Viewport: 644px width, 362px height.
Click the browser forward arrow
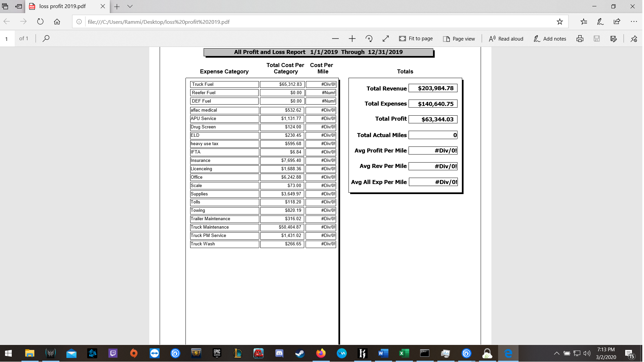pyautogui.click(x=23, y=21)
